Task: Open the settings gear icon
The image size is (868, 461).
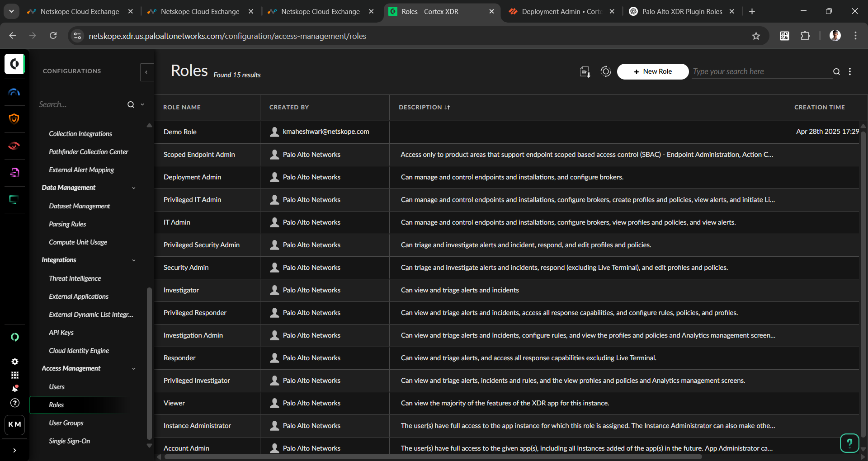Action: point(15,362)
